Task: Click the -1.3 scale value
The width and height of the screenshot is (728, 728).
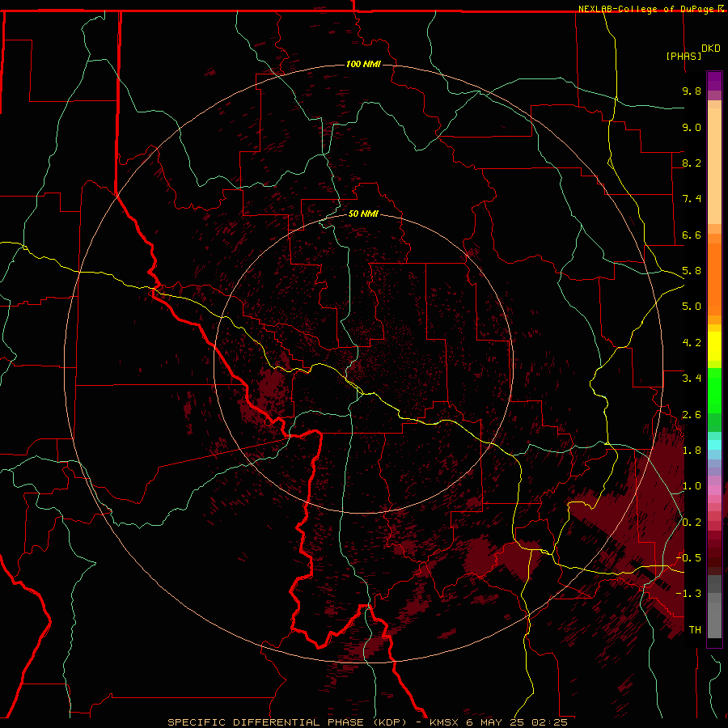Action: click(x=689, y=594)
